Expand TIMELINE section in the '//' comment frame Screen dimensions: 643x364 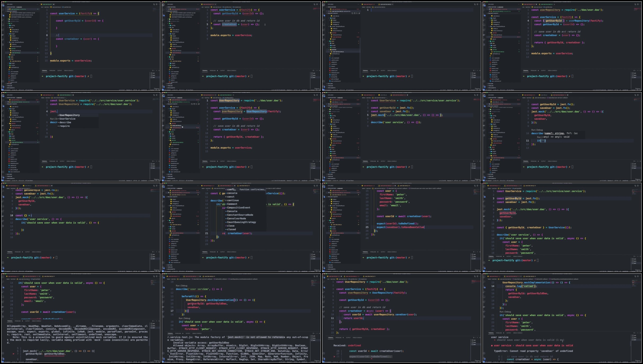pos(10,86)
